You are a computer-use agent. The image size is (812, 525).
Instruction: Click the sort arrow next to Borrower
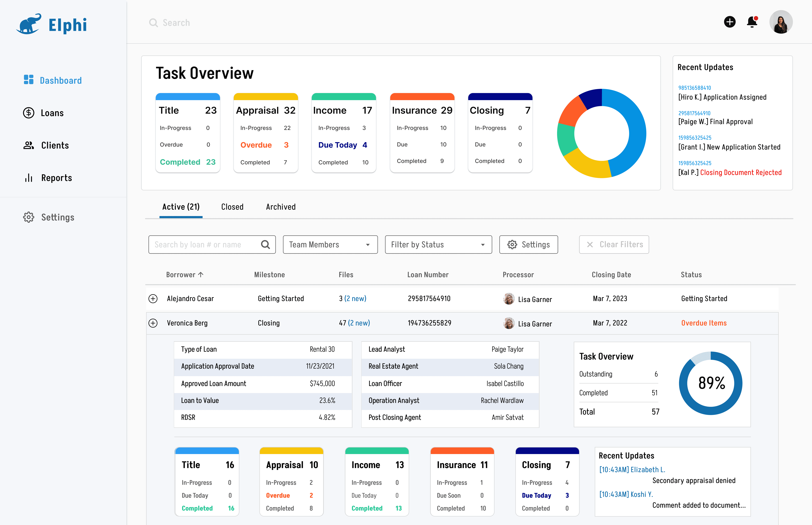tap(201, 275)
